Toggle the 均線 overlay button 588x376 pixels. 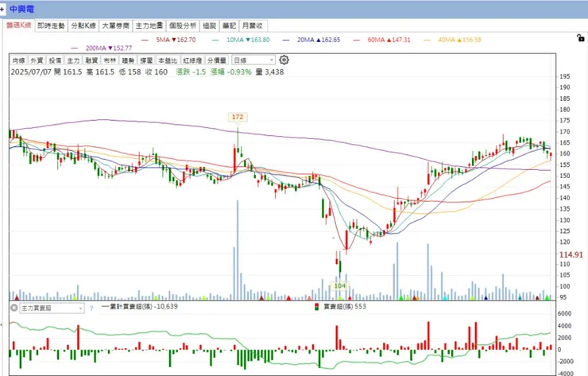click(18, 60)
